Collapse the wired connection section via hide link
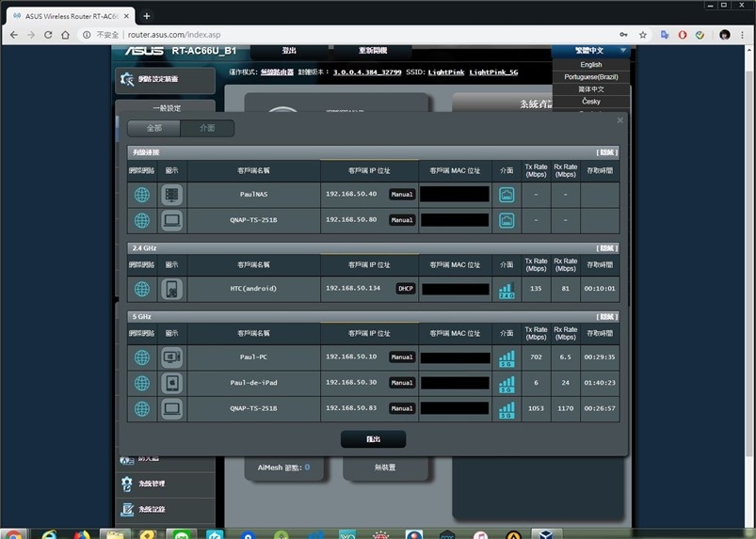This screenshot has height=539, width=756. pyautogui.click(x=607, y=152)
